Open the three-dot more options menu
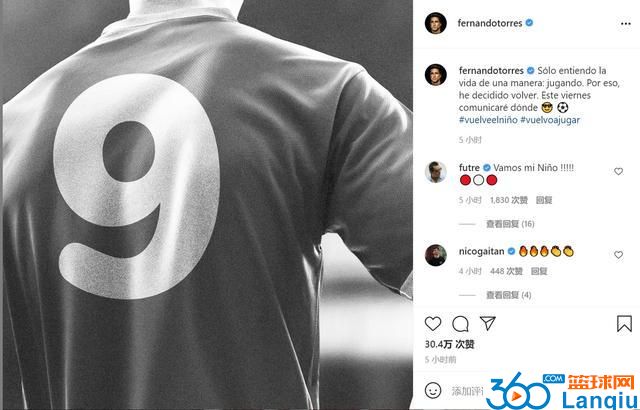Viewport: 640px width, 410px height. 625,24
